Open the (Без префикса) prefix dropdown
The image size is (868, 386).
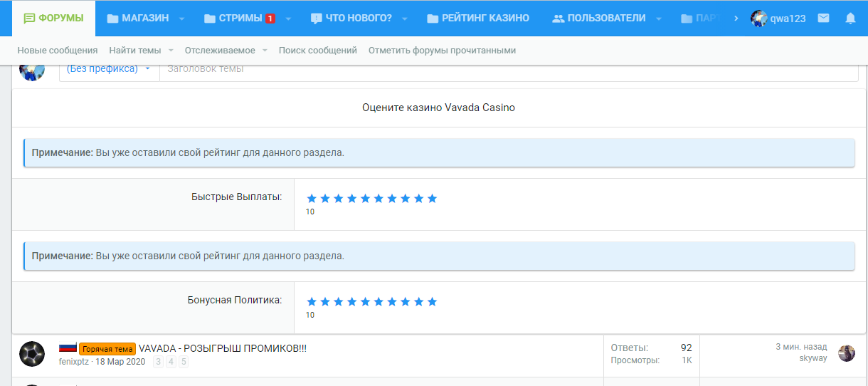pyautogui.click(x=109, y=69)
